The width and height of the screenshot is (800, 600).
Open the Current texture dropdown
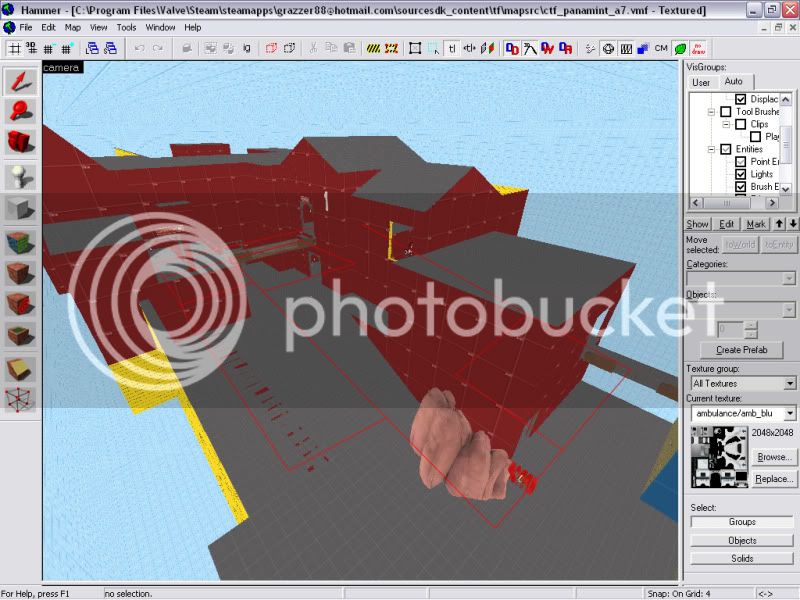[x=789, y=413]
